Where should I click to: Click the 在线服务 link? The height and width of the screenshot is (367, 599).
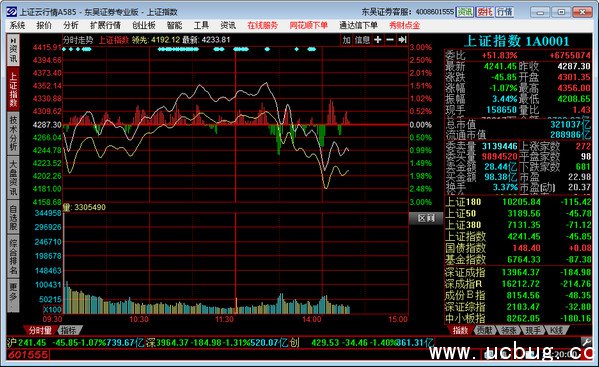coord(262,25)
